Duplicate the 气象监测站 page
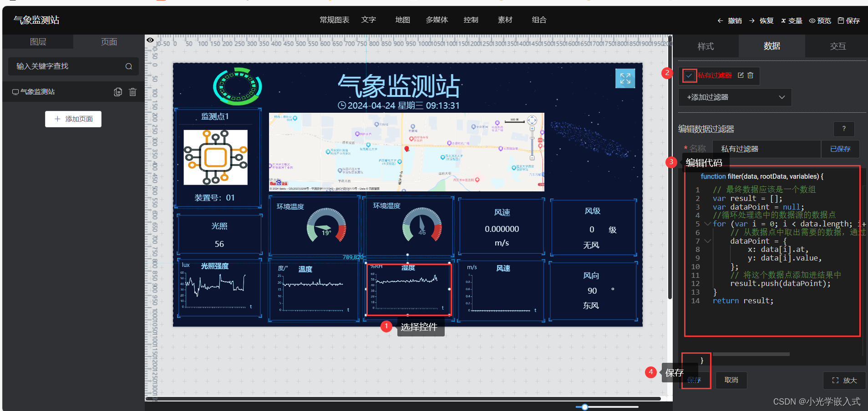868x411 pixels. click(x=118, y=92)
